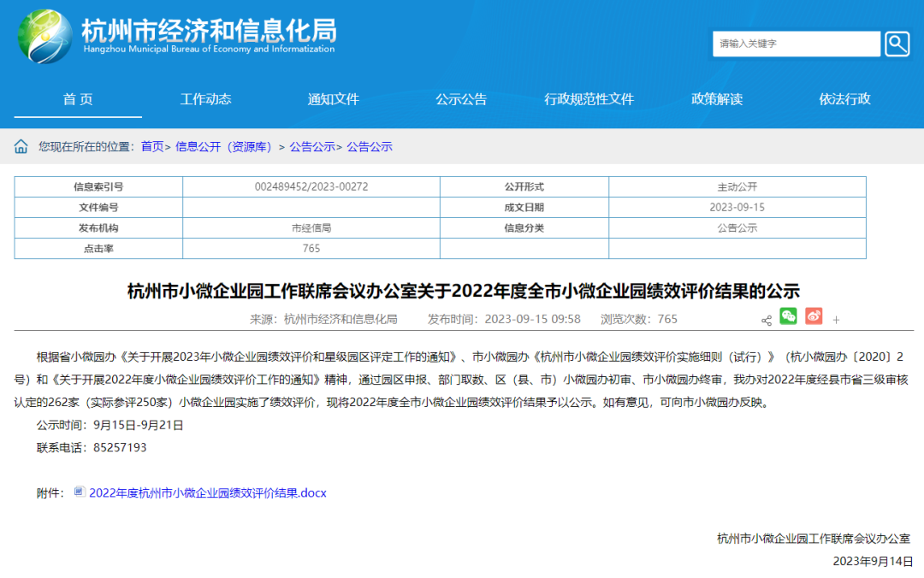
Task: Select the highlighted 首页 navigation tab
Action: tap(78, 98)
